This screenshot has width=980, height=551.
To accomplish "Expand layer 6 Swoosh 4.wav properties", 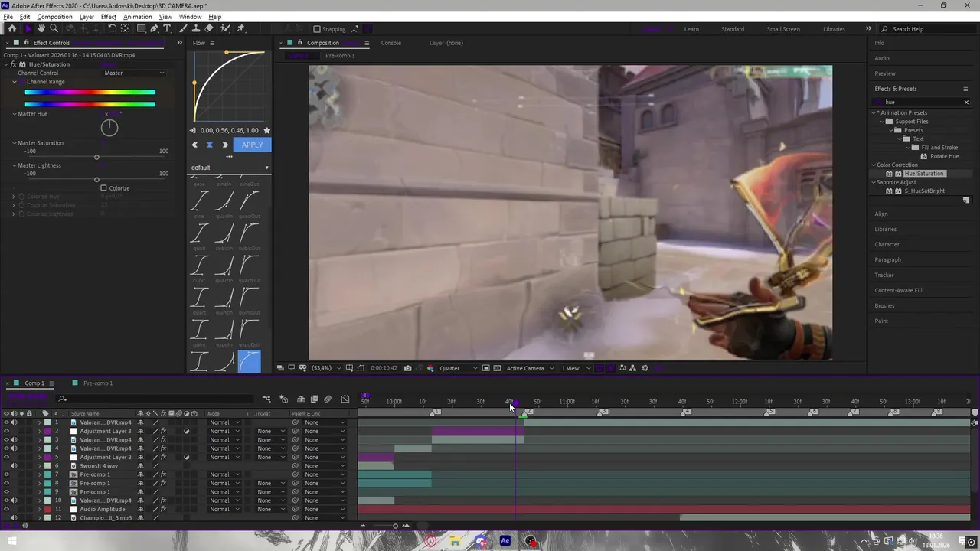I will 40,466.
